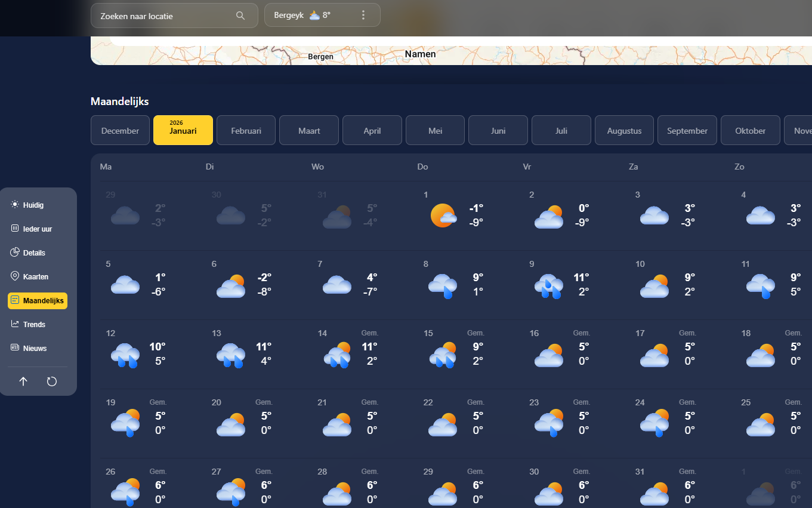The height and width of the screenshot is (508, 812).
Task: Switch to the Maart month tab
Action: (x=309, y=131)
